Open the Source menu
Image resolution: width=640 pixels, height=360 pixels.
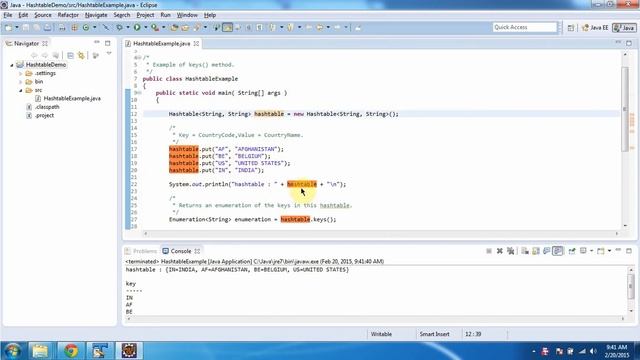point(43,15)
